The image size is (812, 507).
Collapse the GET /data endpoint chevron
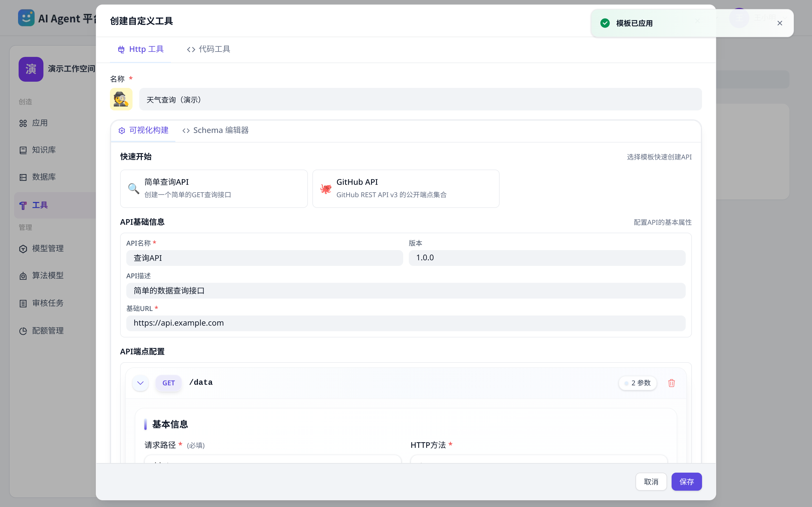[x=140, y=383]
